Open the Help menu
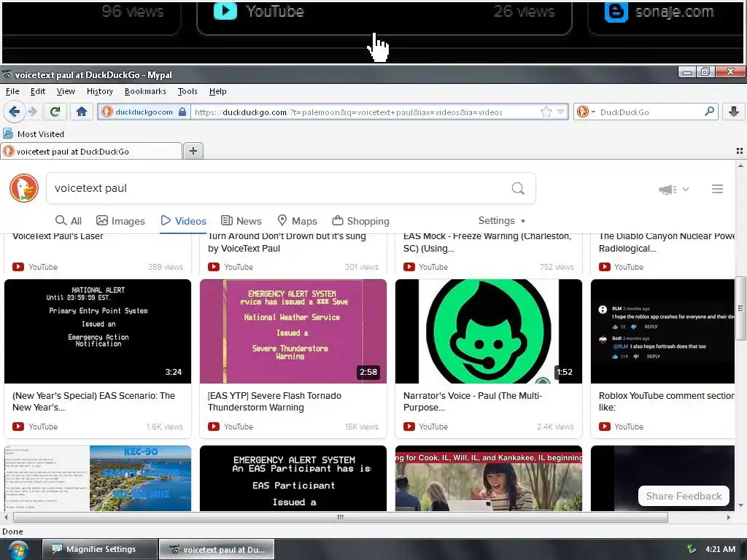The height and width of the screenshot is (560, 747). pos(217,91)
